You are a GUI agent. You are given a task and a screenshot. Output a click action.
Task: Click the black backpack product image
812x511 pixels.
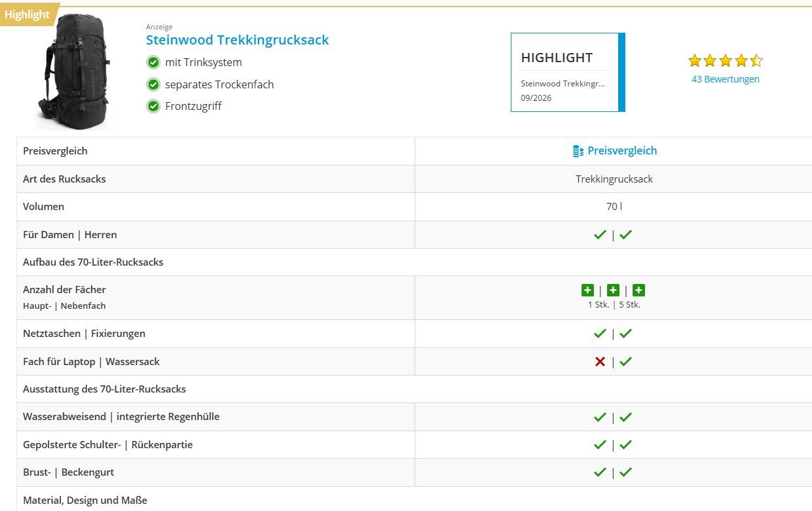73,72
